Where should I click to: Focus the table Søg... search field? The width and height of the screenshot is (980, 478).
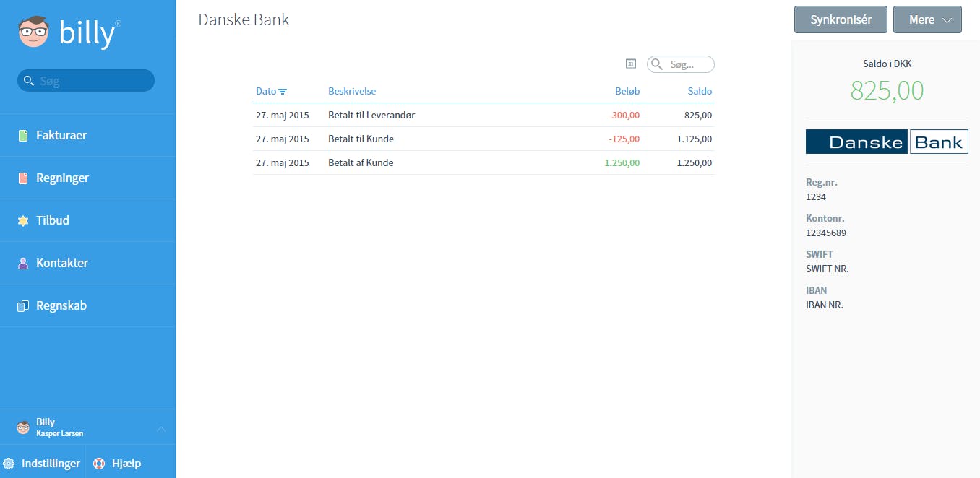(681, 64)
